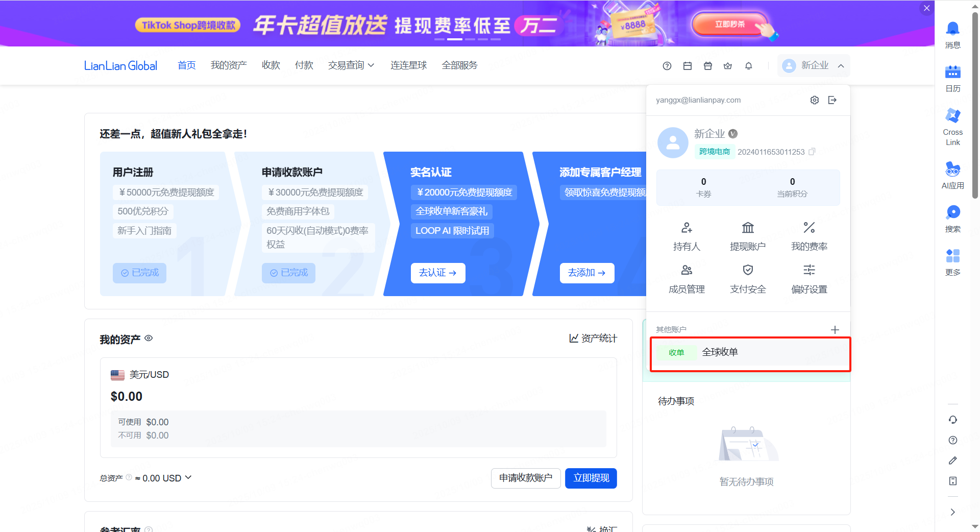Click the 去认证 button
This screenshot has width=980, height=532.
tap(437, 273)
